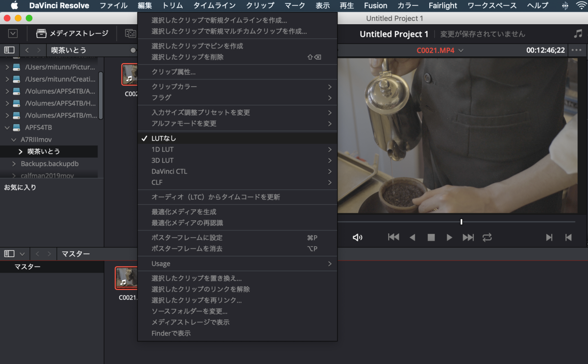Mute the viewer audio speaker icon

pos(358,238)
